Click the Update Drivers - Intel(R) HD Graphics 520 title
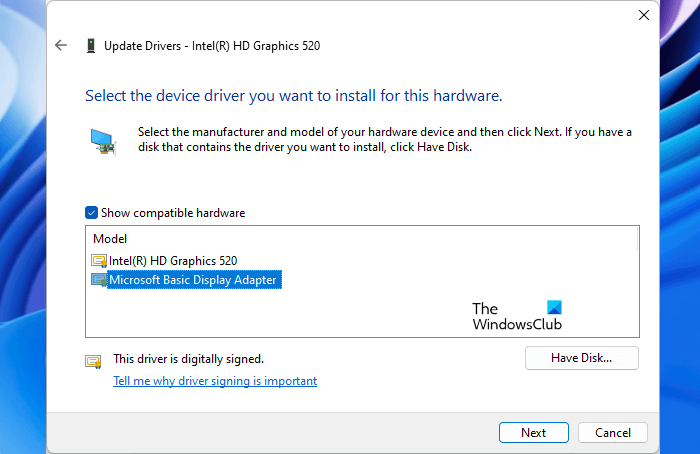Screen dimensions: 700x454 click(213, 46)
